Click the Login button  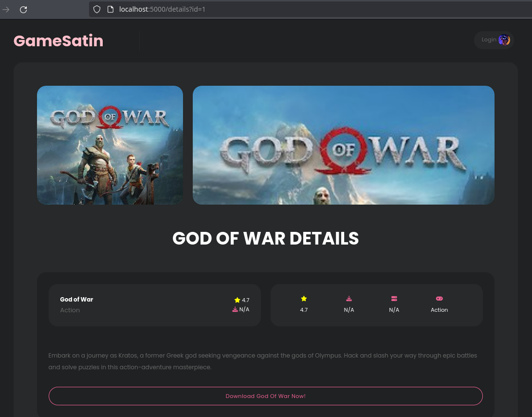click(494, 40)
